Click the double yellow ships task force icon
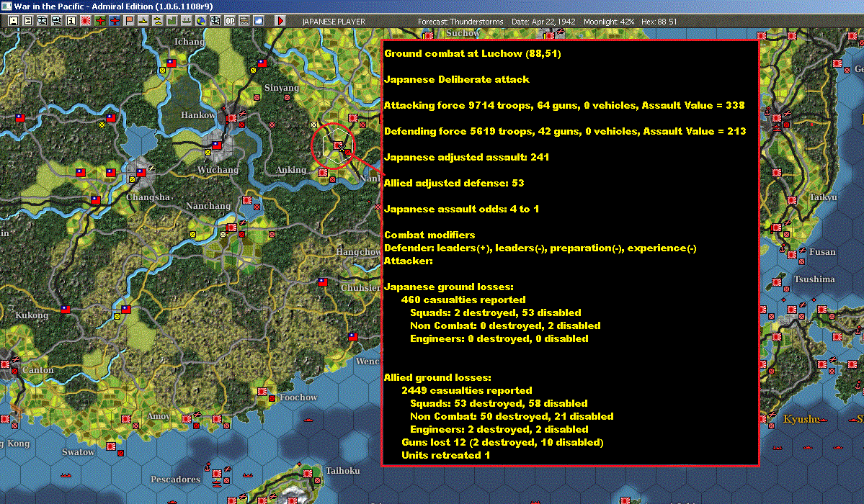 point(158,21)
